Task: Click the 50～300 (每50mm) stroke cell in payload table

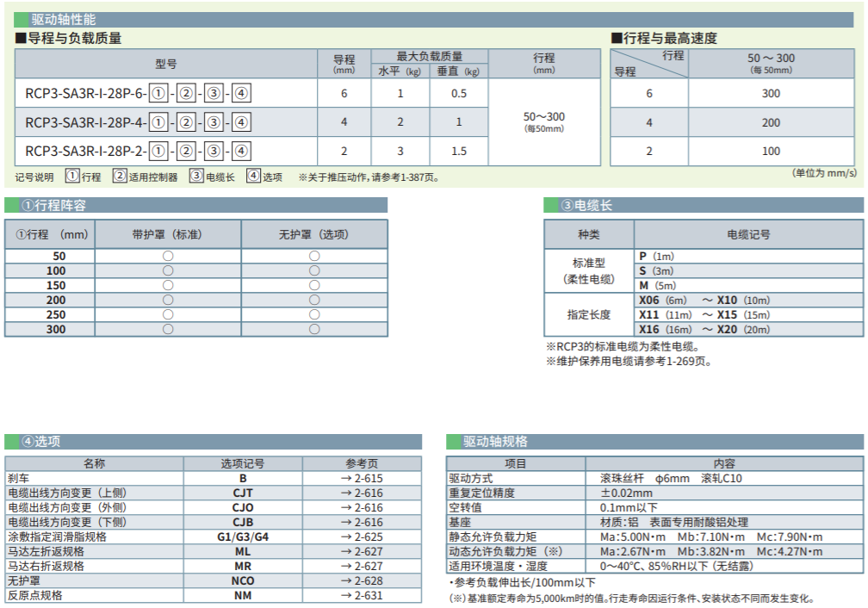Action: click(544, 121)
